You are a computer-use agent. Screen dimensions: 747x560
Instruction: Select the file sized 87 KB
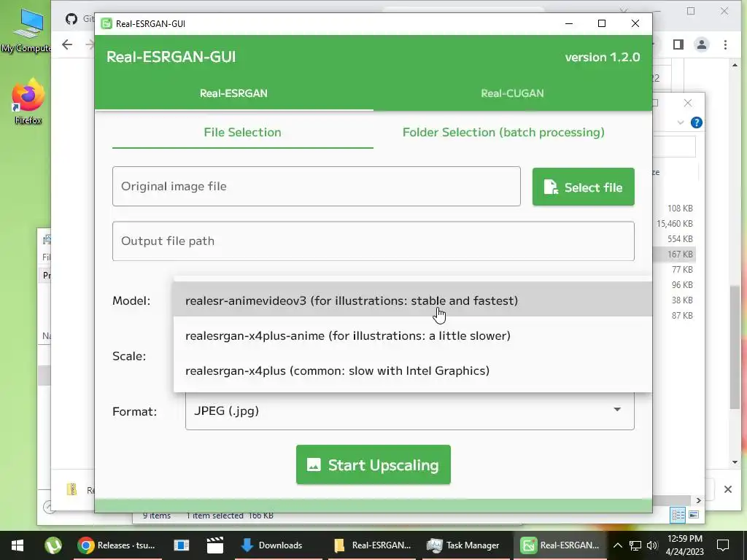click(x=682, y=315)
